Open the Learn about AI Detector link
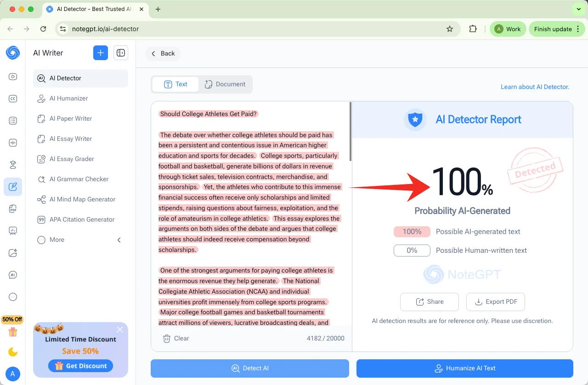The width and height of the screenshot is (588, 385). click(x=535, y=87)
